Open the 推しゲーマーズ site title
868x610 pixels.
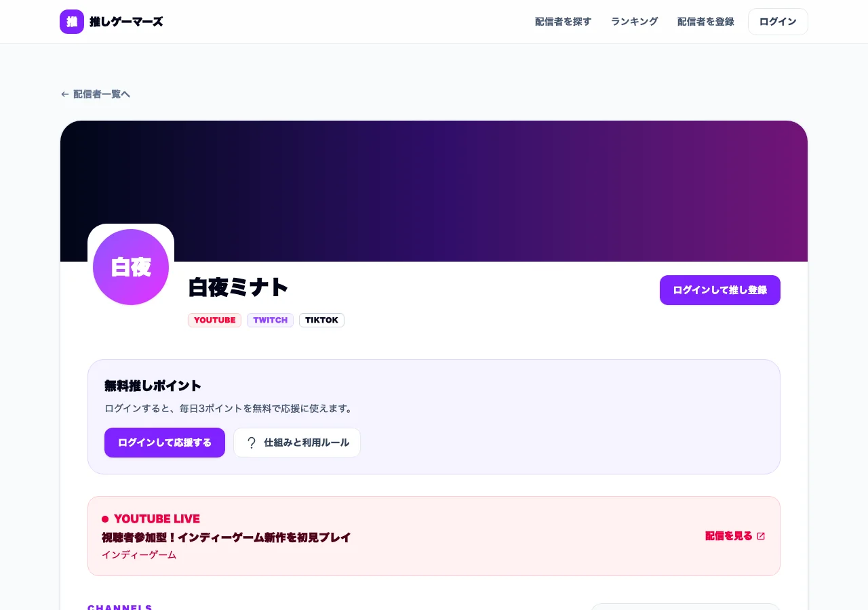126,22
